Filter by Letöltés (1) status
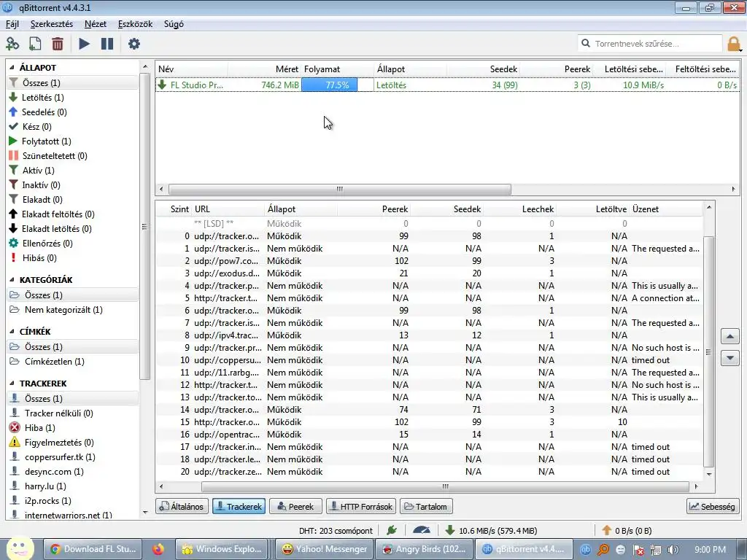This screenshot has width=747, height=560. click(73, 98)
